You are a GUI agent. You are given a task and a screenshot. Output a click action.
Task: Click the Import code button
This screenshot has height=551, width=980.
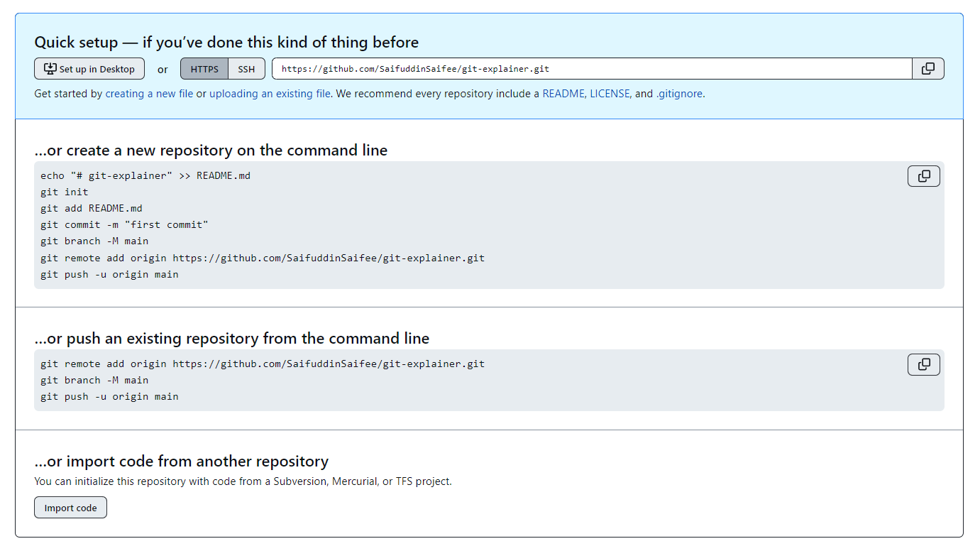[x=70, y=507]
